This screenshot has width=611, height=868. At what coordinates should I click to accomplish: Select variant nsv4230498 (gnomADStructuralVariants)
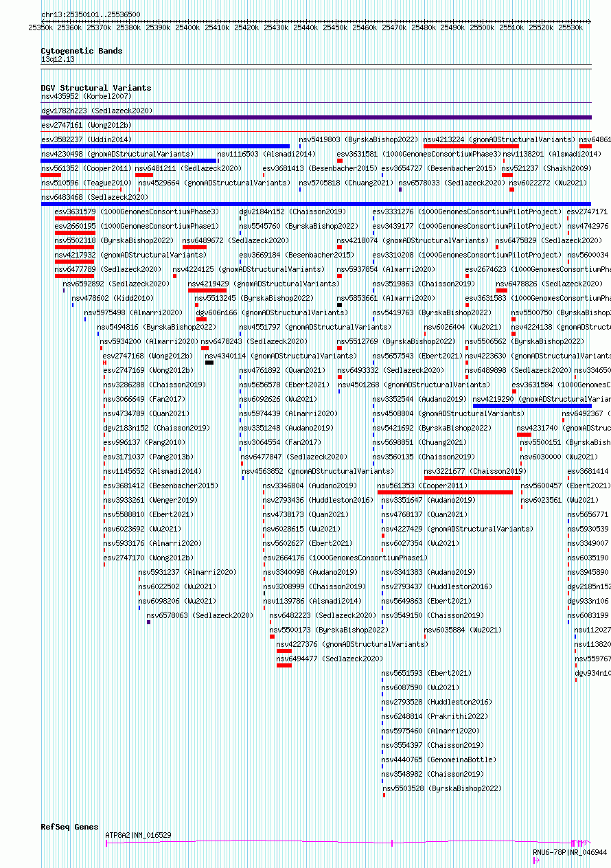pos(117,155)
